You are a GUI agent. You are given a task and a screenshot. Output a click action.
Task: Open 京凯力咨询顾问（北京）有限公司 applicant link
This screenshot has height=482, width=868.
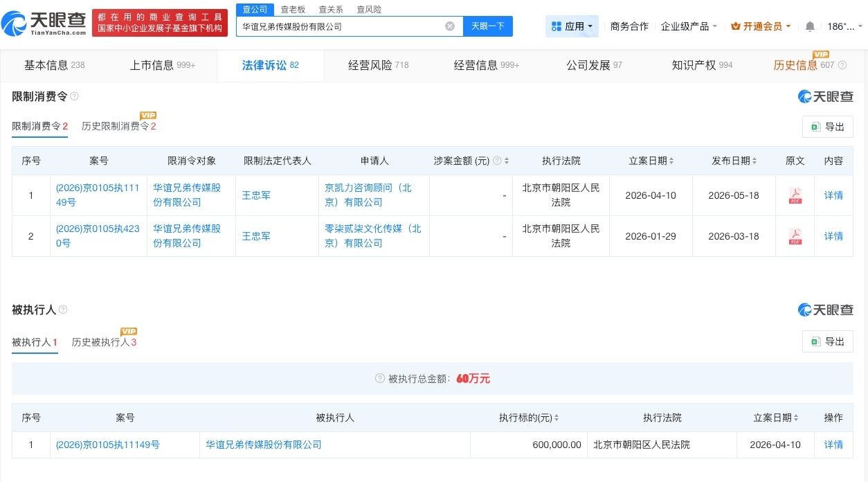(x=368, y=195)
